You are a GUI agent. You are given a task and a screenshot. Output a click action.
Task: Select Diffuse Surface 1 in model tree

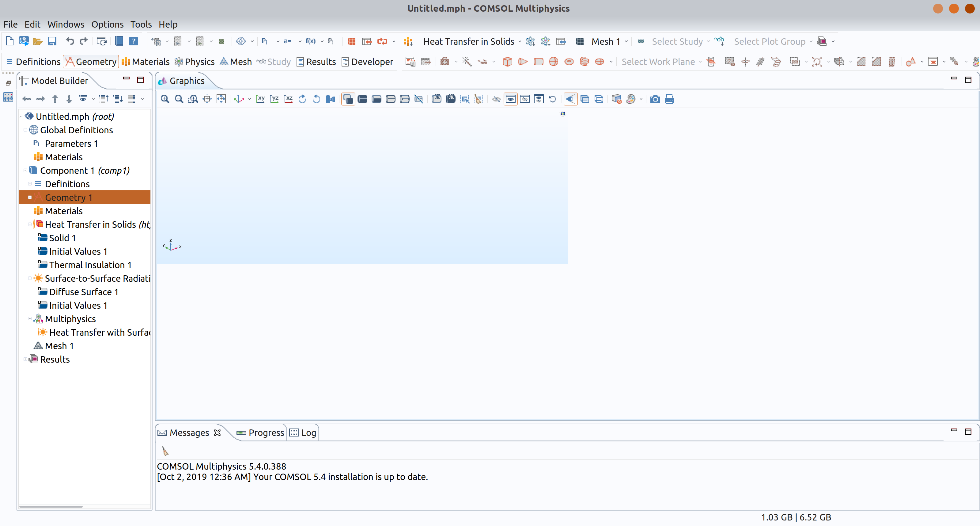tap(84, 292)
